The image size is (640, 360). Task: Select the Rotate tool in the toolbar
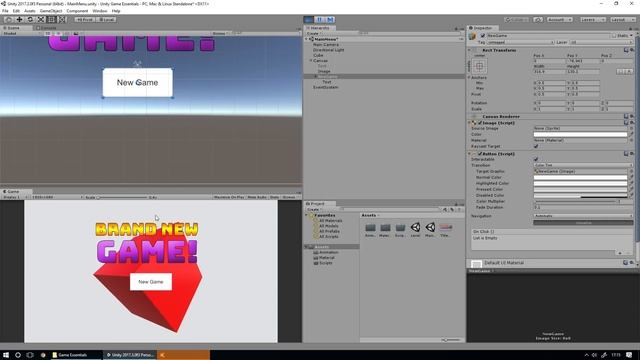[30, 19]
